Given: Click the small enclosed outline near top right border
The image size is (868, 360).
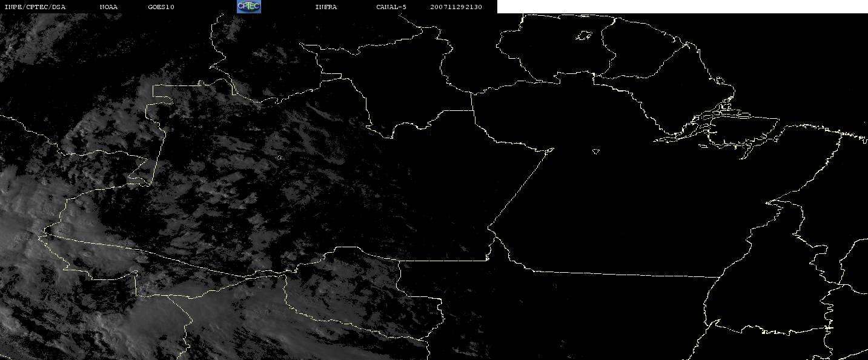Looking at the screenshot, I should pyautogui.click(x=583, y=36).
